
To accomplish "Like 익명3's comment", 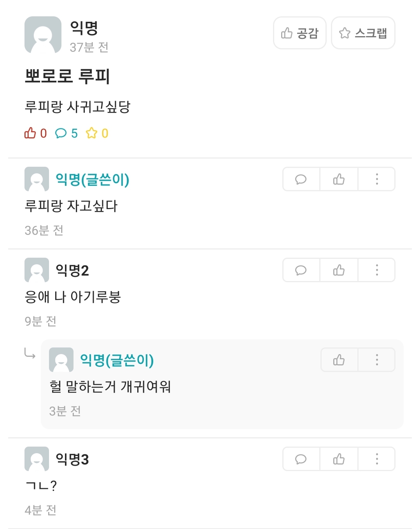I will pyautogui.click(x=339, y=459).
